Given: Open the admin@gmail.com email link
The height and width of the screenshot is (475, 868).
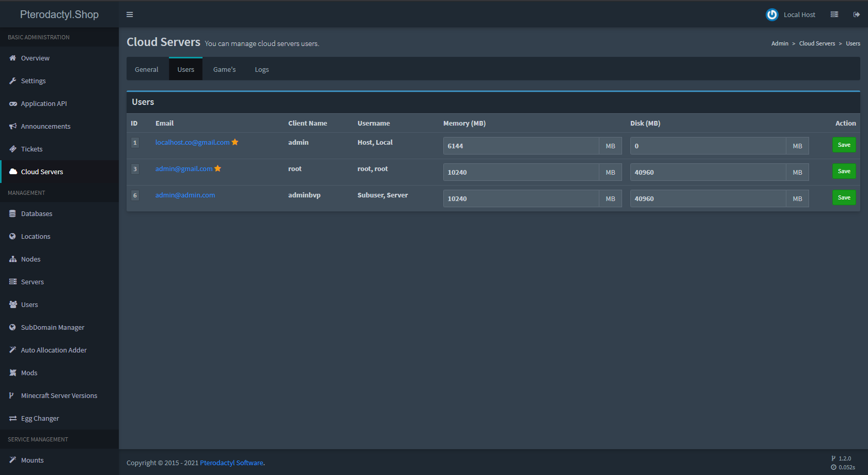Looking at the screenshot, I should tap(183, 168).
